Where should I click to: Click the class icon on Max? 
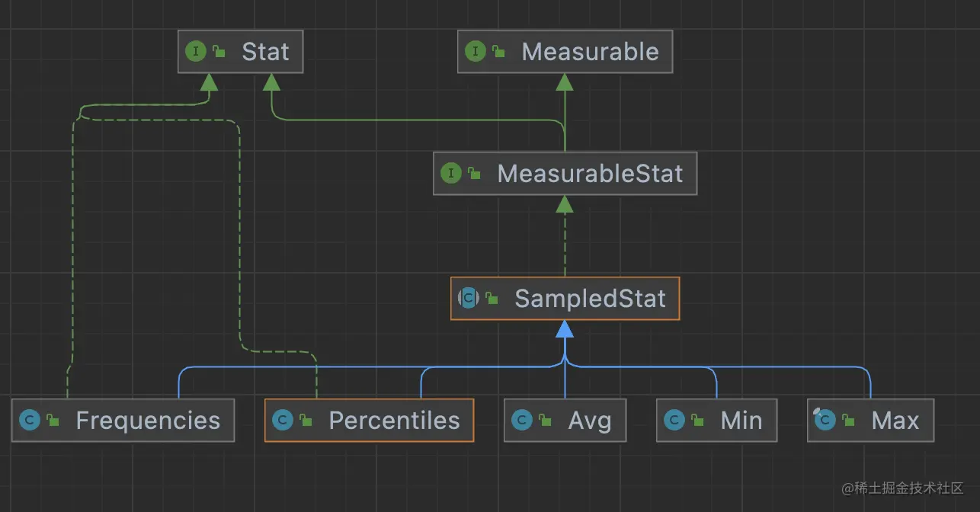coord(825,420)
